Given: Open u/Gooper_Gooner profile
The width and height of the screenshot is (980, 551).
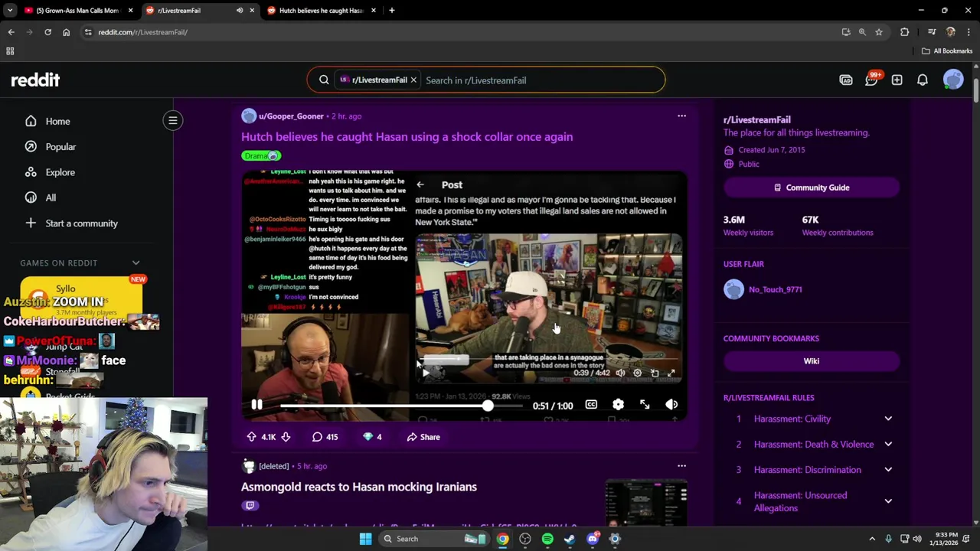Looking at the screenshot, I should 291,116.
